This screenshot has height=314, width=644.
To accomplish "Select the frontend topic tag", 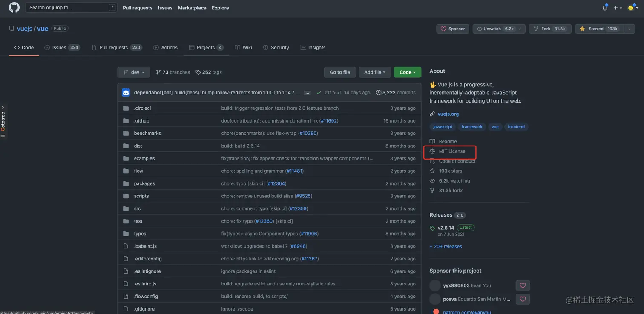I will coord(516,127).
